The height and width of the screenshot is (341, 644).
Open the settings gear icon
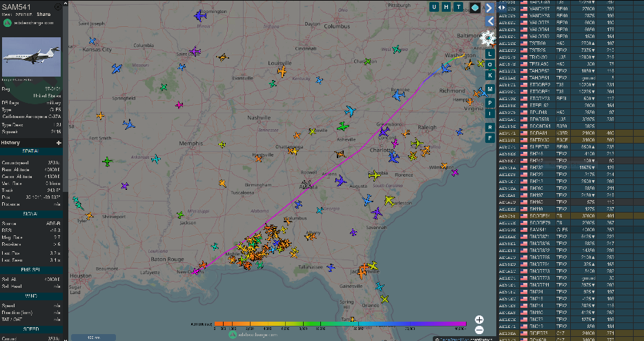point(488,38)
